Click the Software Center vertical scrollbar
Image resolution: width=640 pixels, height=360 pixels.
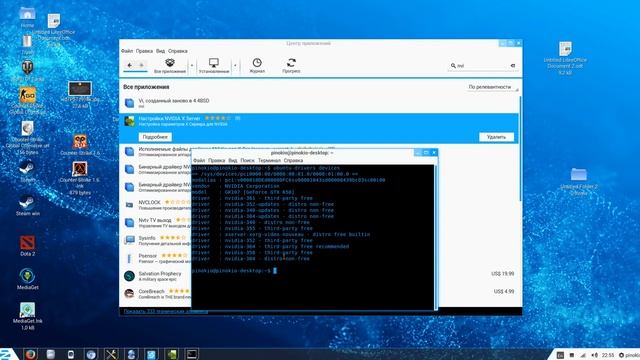coord(520,149)
